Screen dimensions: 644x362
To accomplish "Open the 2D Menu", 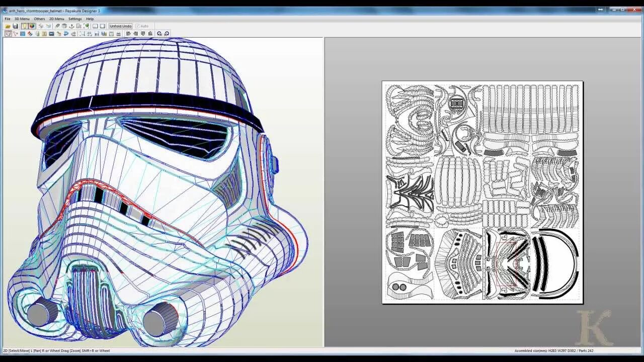I will tap(57, 19).
